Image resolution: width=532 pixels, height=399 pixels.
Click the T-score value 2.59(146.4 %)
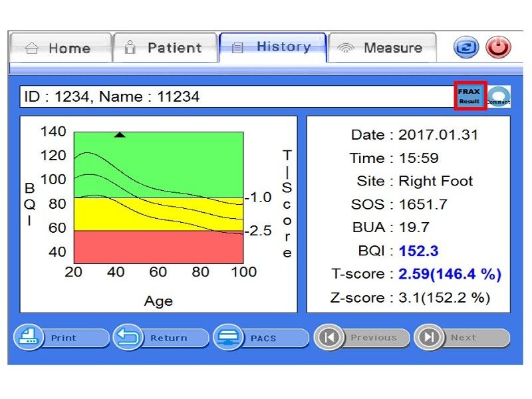point(450,274)
